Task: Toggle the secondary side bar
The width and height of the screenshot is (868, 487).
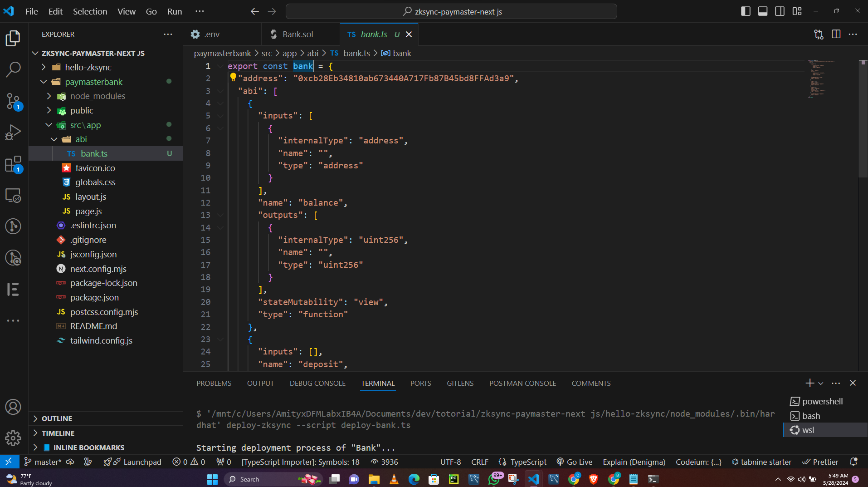Action: (780, 11)
